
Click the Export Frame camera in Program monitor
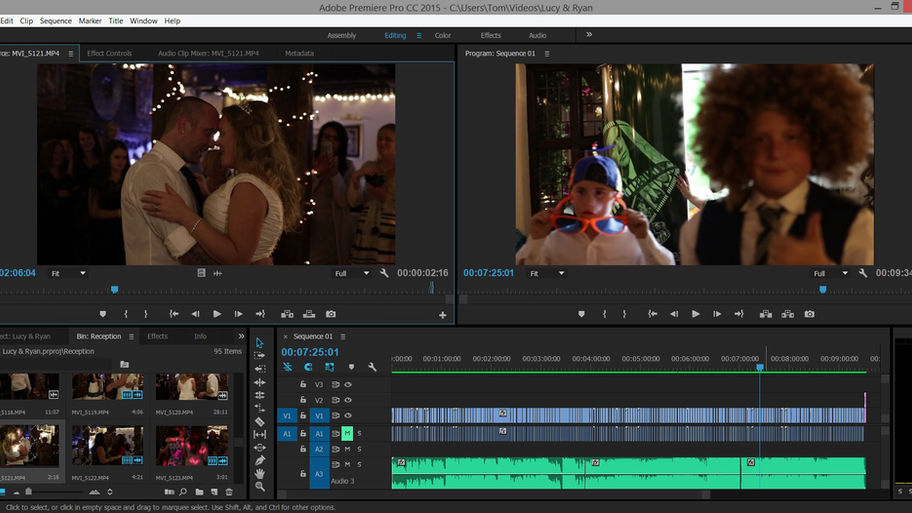pos(809,314)
